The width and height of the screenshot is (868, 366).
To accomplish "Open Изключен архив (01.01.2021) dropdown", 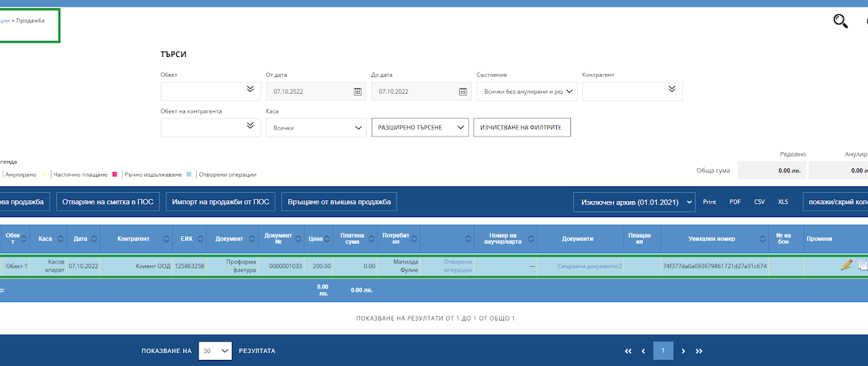I will point(635,202).
